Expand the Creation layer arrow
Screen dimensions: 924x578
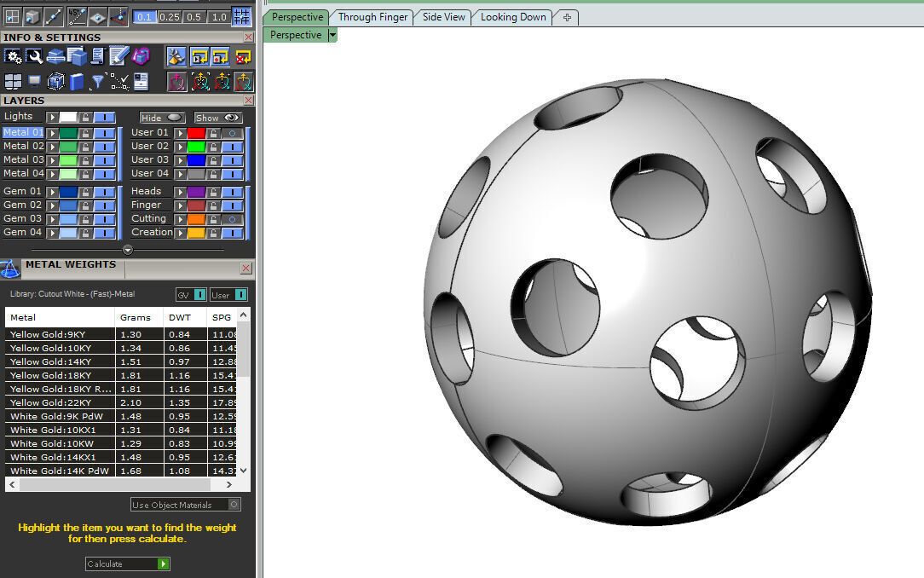click(x=181, y=233)
